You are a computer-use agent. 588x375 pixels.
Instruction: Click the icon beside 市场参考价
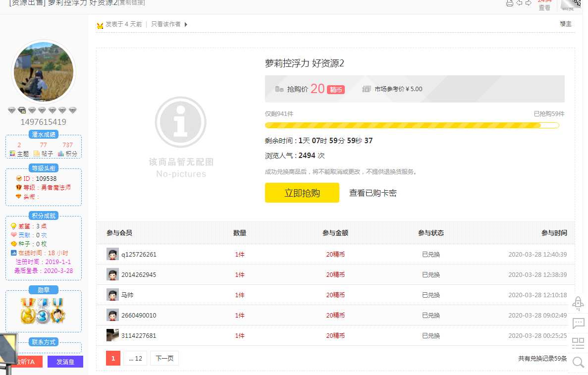(367, 89)
